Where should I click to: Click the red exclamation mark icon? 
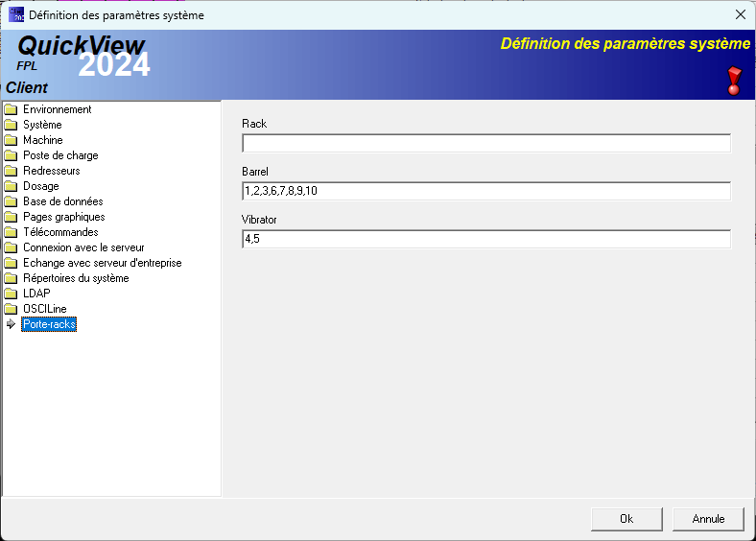click(734, 81)
